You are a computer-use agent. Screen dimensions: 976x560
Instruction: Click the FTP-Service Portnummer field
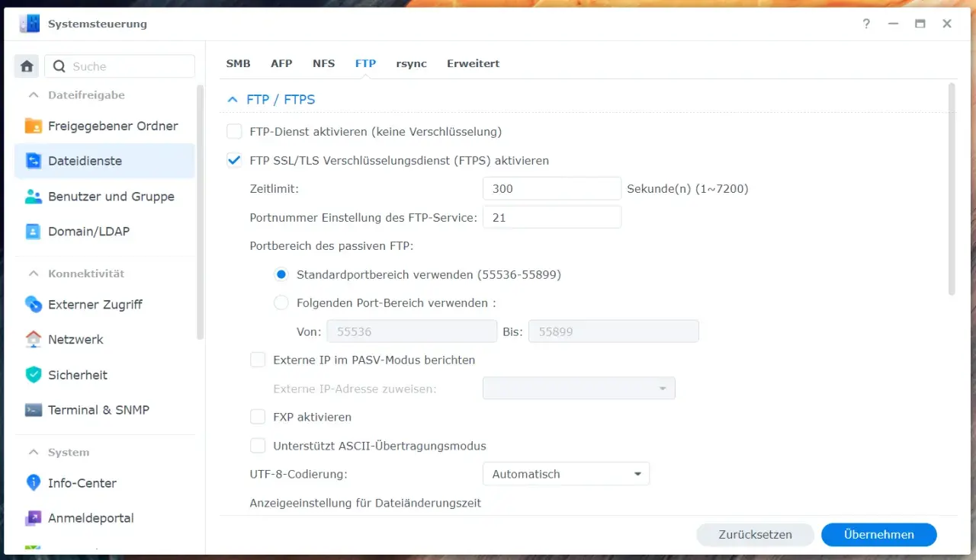point(552,217)
